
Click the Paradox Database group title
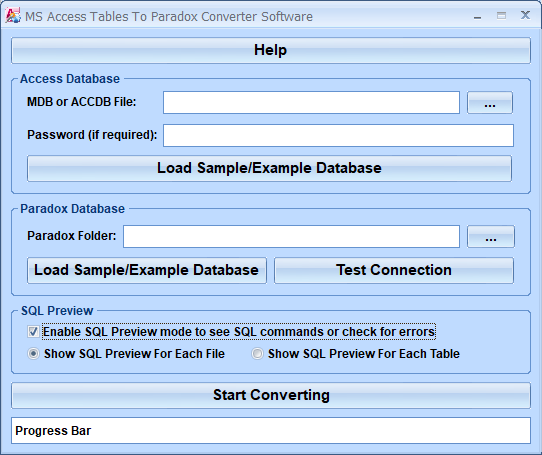tap(72, 209)
